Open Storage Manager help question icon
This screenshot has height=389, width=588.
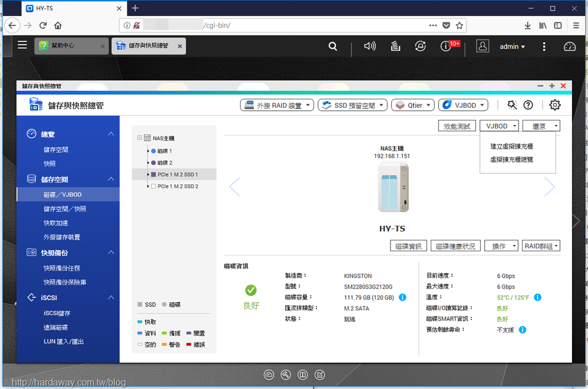pyautogui.click(x=528, y=105)
